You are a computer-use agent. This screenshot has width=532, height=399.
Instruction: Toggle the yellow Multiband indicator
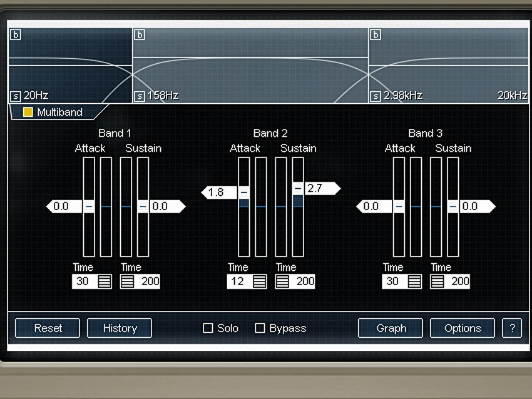click(27, 113)
